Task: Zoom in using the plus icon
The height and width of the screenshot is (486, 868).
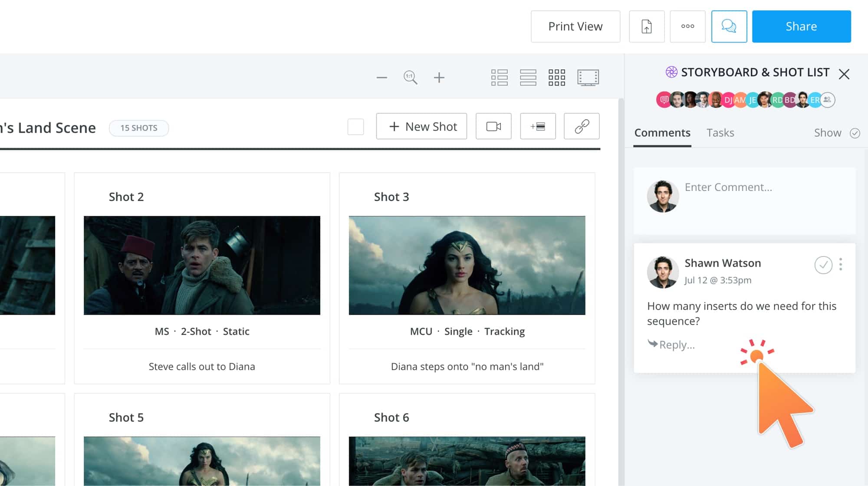Action: click(439, 77)
